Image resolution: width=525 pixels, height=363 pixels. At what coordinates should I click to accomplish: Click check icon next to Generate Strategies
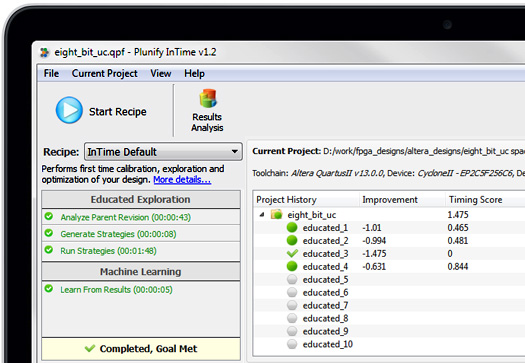[x=49, y=233]
